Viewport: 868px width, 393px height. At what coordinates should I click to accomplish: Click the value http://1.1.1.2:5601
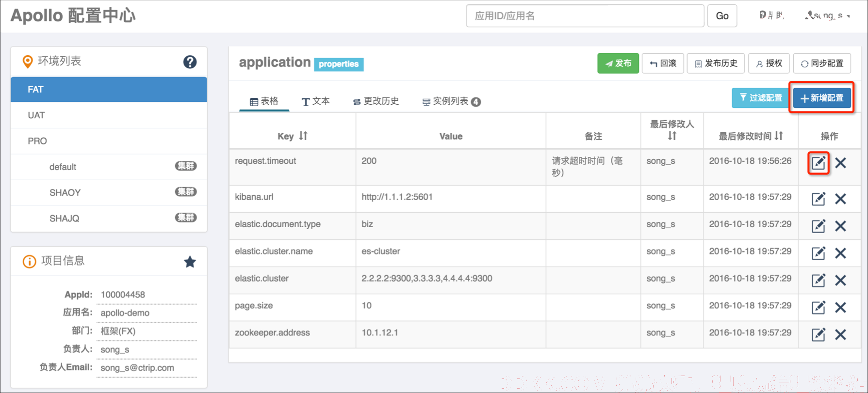(x=397, y=197)
